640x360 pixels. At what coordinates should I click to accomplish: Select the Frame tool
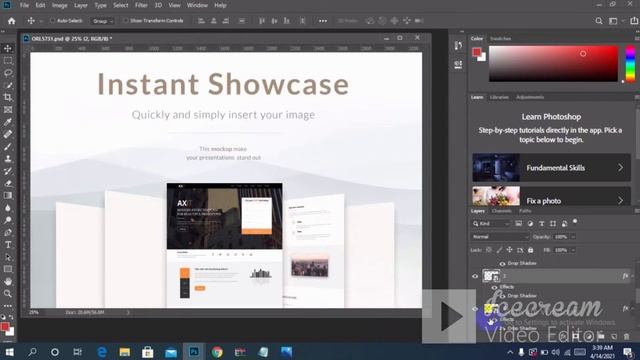click(8, 110)
